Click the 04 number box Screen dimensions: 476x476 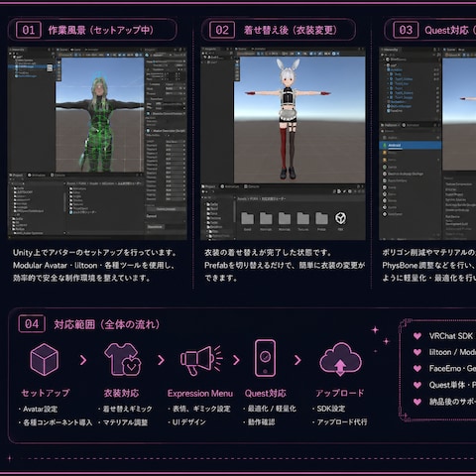point(32,324)
